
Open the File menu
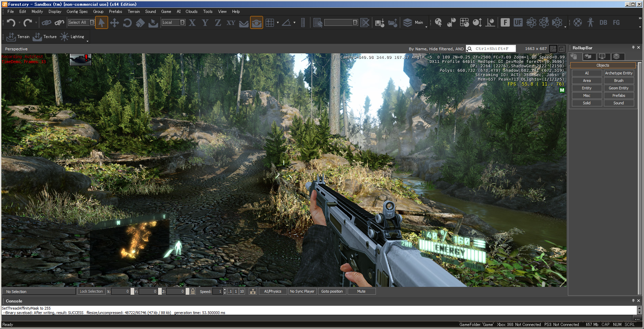(11, 12)
